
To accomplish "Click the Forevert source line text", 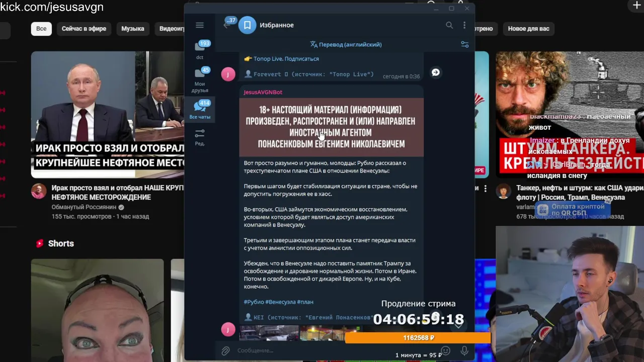I will point(308,74).
